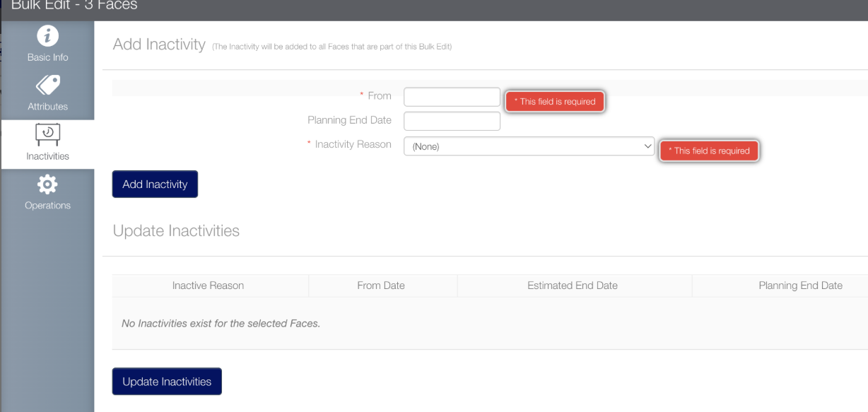Screen dimensions: 868x412
Task: Select the Inactivities clock board icon
Action: coord(47,134)
